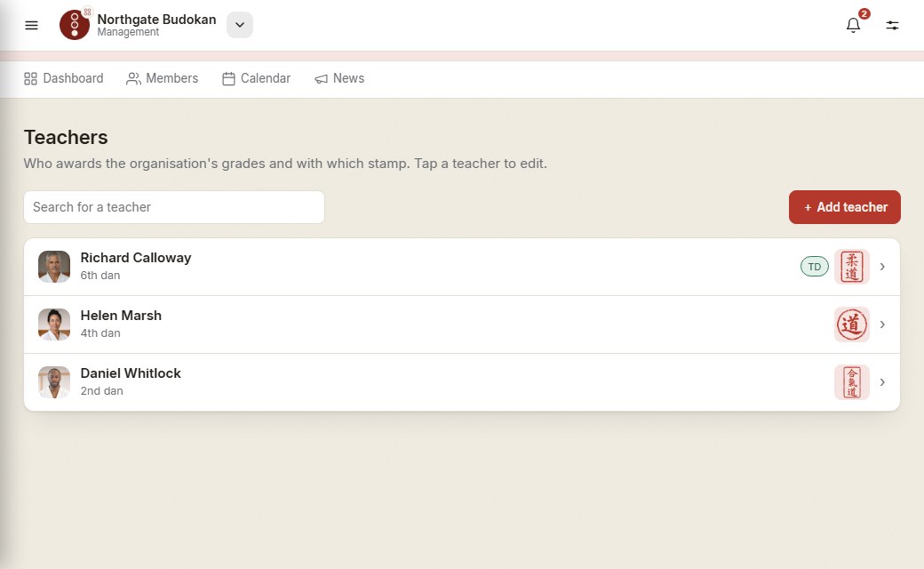
Task: Click the TD badge on Richard Calloway
Action: [815, 267]
